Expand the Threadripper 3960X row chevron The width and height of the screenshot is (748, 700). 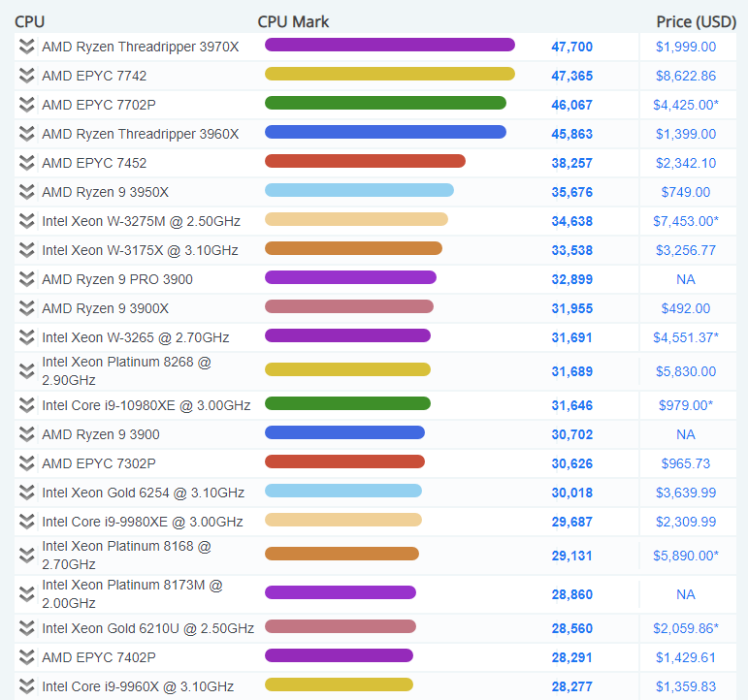27,134
